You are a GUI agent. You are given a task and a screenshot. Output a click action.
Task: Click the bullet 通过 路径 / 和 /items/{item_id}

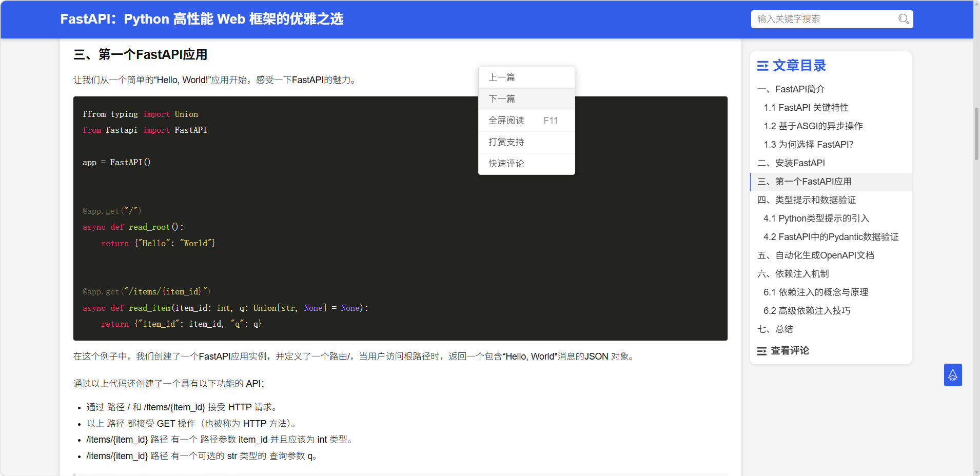[x=183, y=407]
